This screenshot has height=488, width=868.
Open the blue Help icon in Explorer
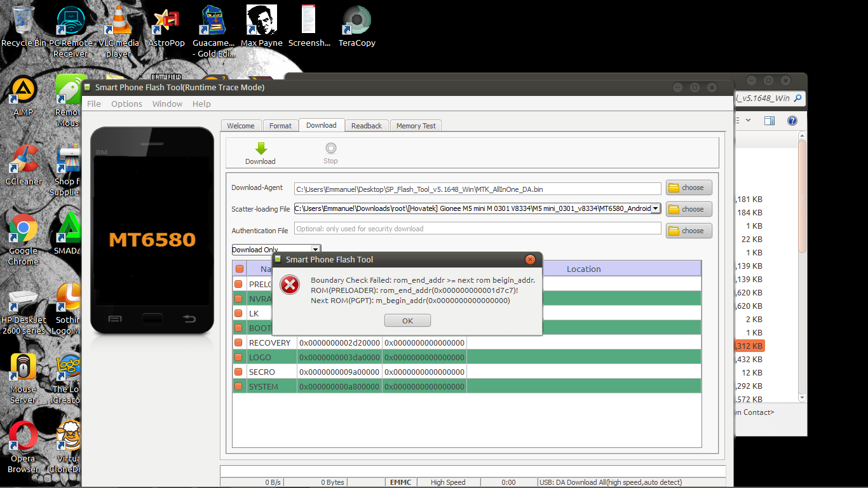coord(792,121)
